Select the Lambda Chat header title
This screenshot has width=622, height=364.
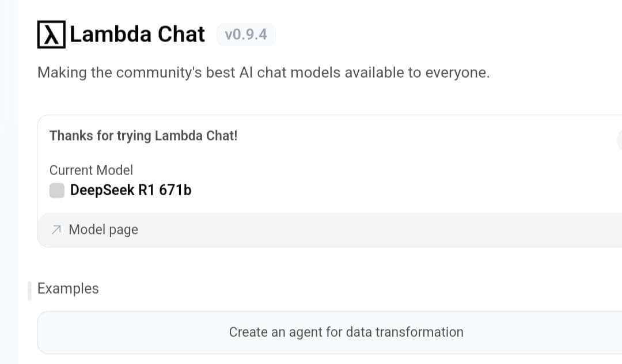pyautogui.click(x=136, y=35)
